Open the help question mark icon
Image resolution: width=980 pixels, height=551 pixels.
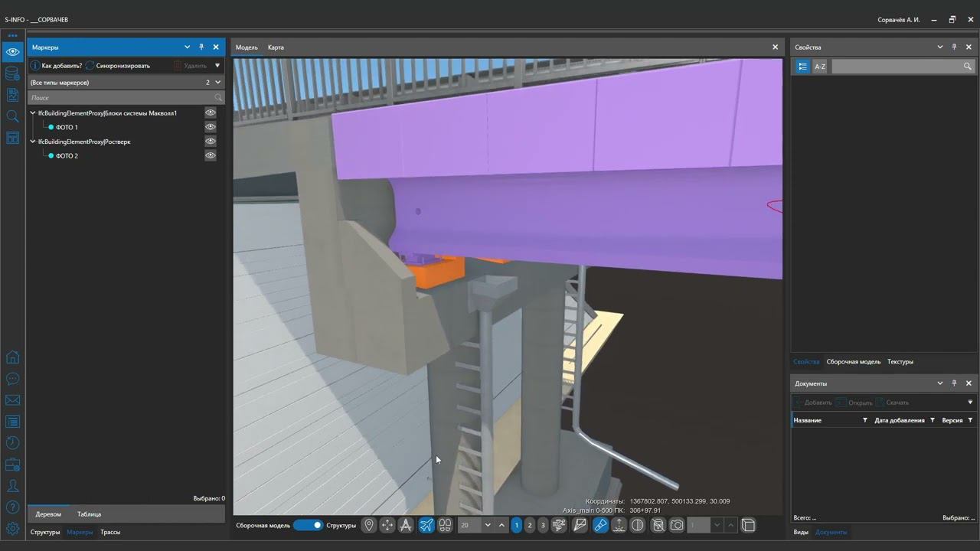click(x=12, y=507)
